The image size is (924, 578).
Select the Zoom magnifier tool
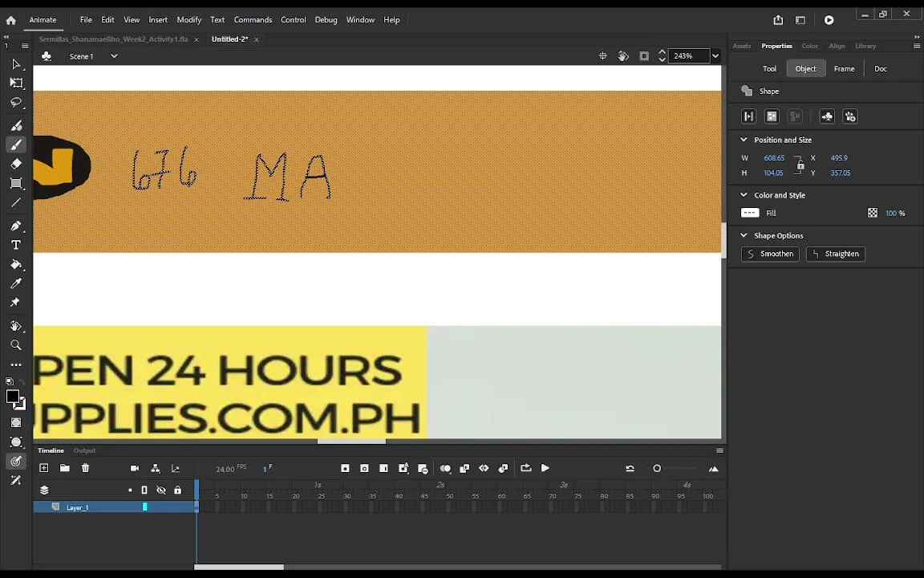coord(16,345)
